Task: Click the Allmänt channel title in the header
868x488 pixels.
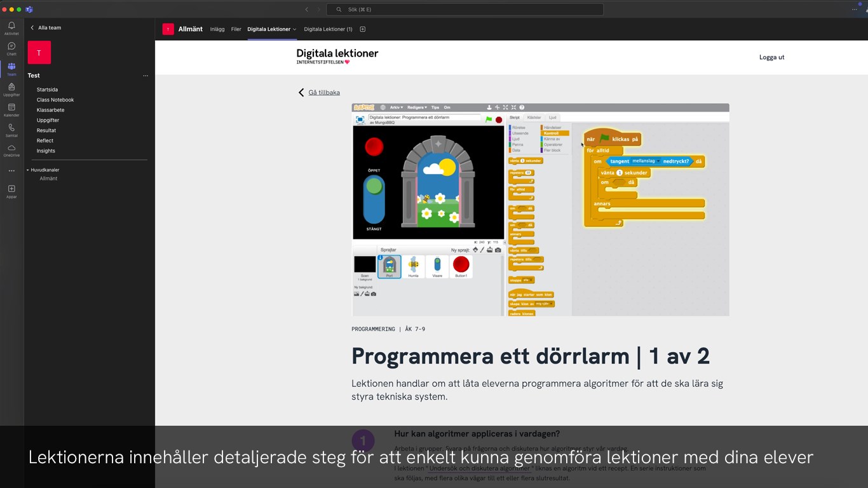Action: pos(191,29)
